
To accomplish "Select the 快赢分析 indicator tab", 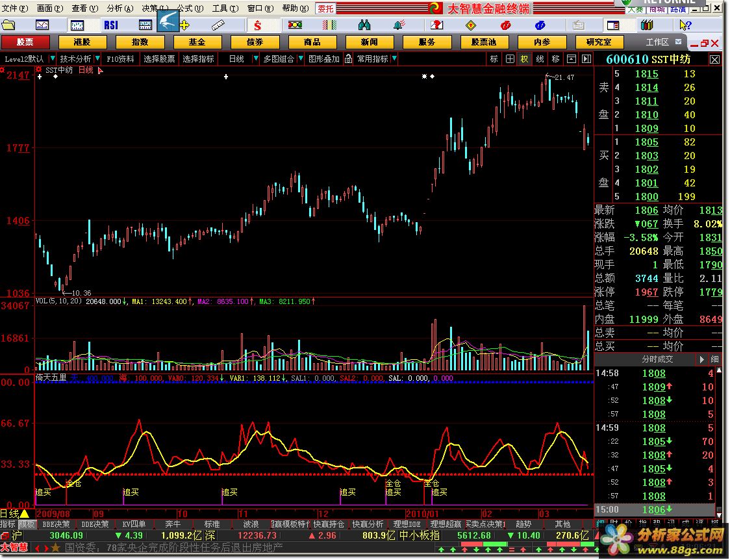I will (368, 524).
